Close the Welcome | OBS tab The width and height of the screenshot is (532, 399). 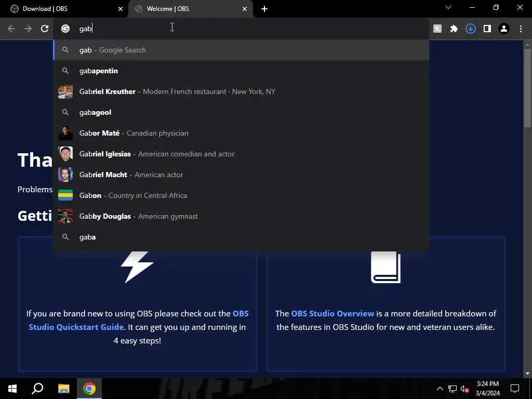coord(245,9)
